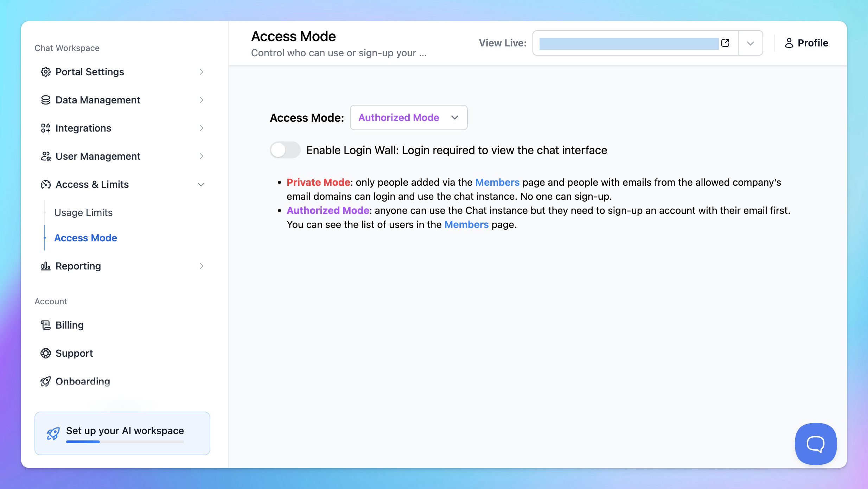
Task: Click the Portal Settings gear icon
Action: point(45,72)
